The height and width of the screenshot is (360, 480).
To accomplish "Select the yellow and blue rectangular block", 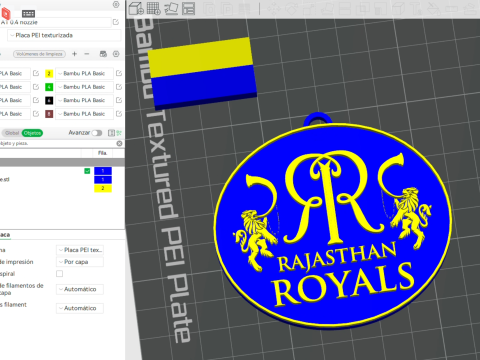I will click(x=202, y=73).
